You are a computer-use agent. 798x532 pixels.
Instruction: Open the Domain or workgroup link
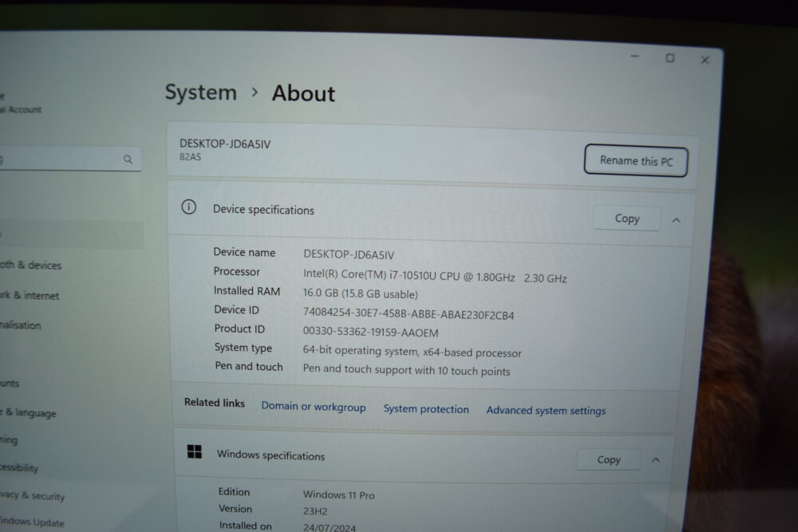314,407
